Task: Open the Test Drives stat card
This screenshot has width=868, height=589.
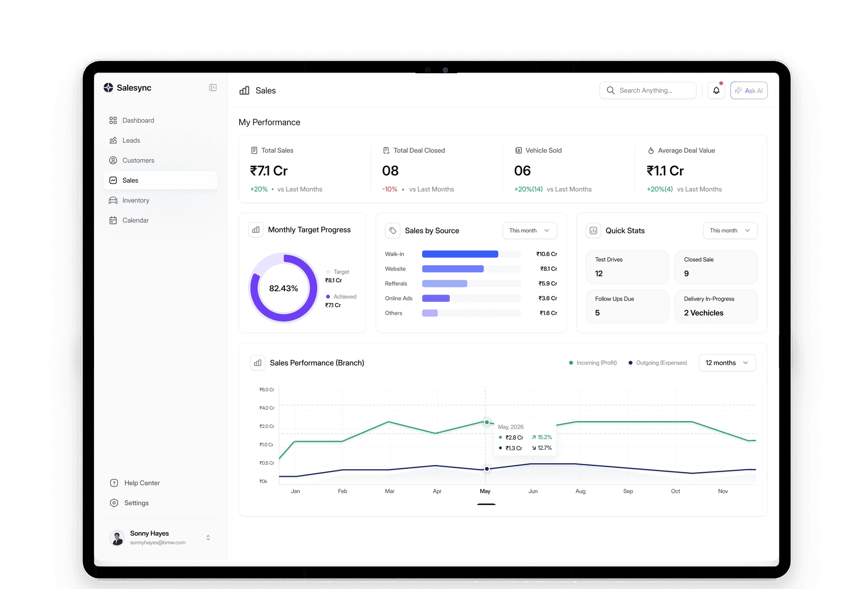Action: click(627, 267)
